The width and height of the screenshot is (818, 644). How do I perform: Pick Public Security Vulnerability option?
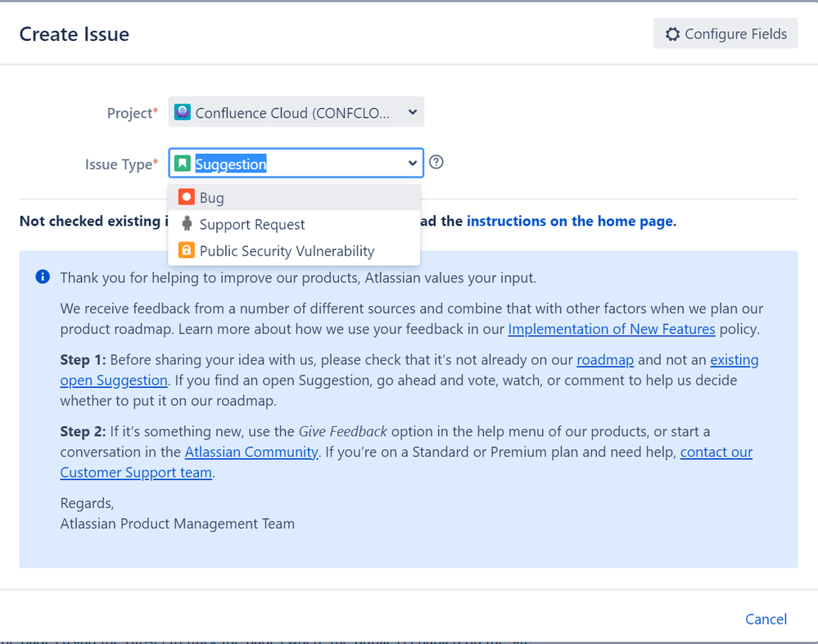point(294,251)
